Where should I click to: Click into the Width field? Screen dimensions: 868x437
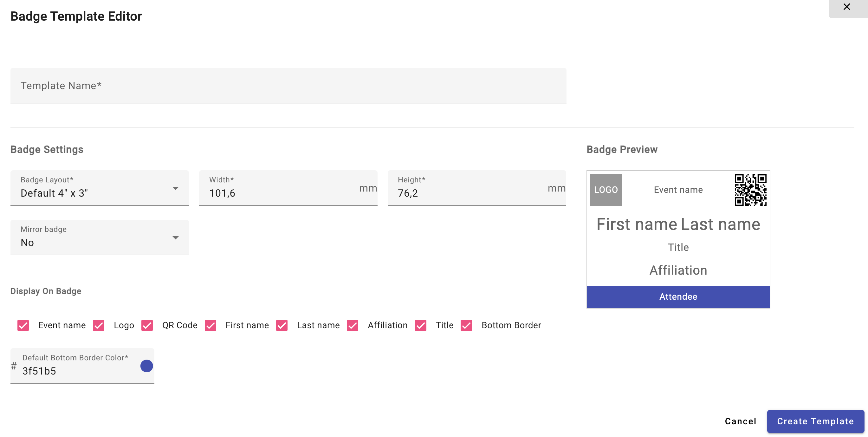point(283,193)
